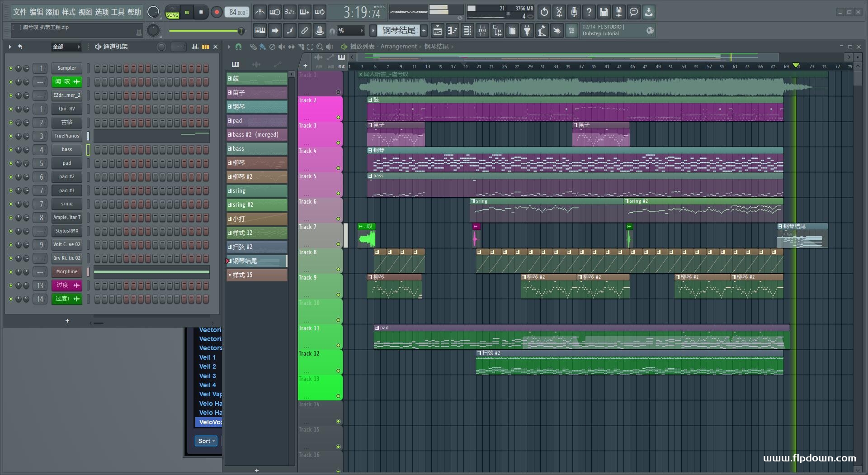Select the playlist mute tool
The image size is (868, 475).
(x=282, y=47)
